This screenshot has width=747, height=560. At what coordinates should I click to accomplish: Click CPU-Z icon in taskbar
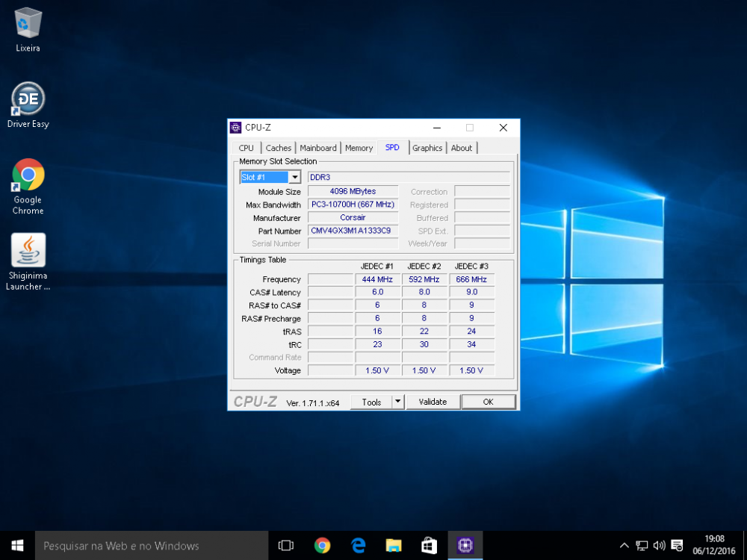point(465,545)
